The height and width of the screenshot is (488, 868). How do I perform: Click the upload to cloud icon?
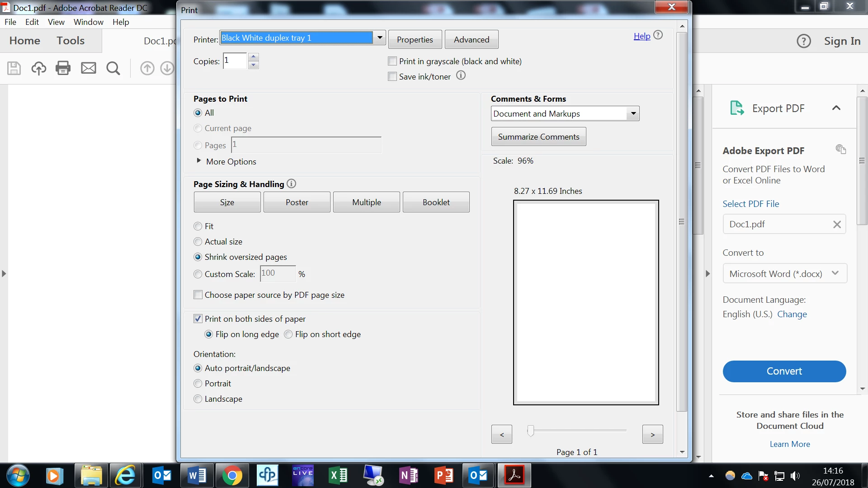tap(38, 68)
